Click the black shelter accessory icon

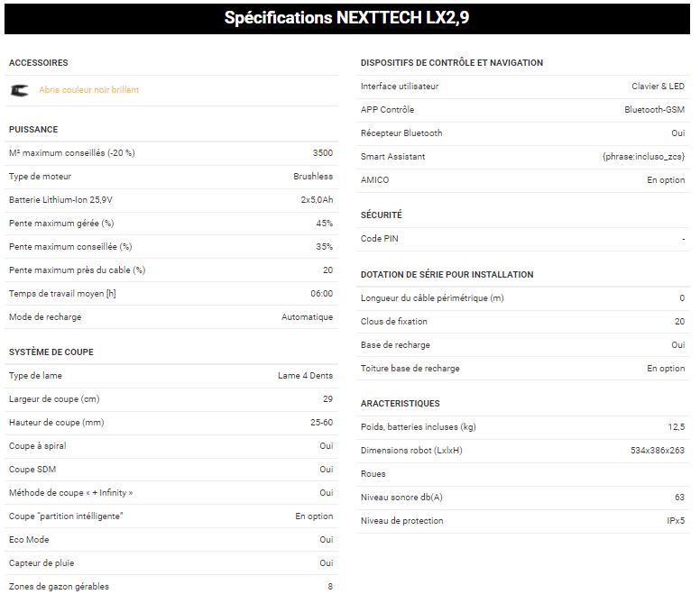[x=19, y=90]
